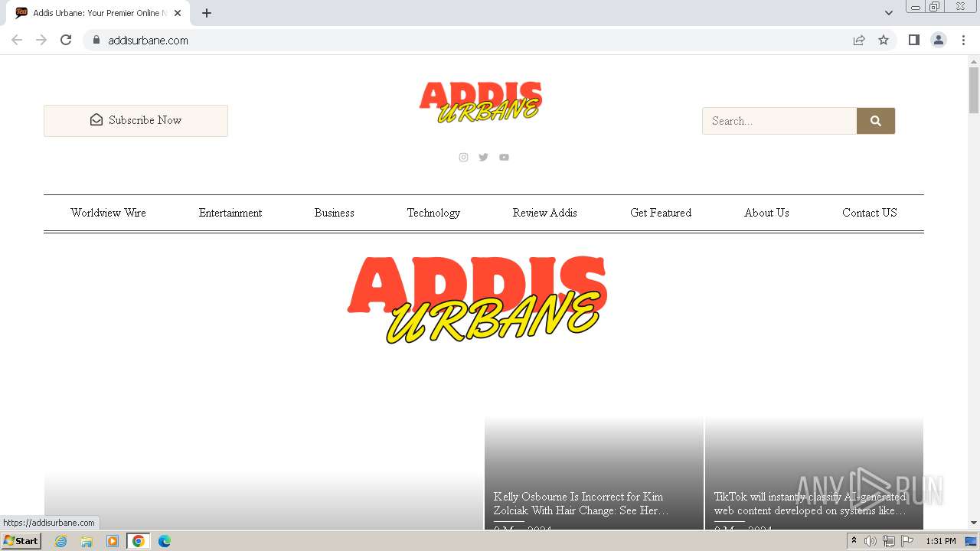Open the Twitter social icon

pyautogui.click(x=483, y=157)
